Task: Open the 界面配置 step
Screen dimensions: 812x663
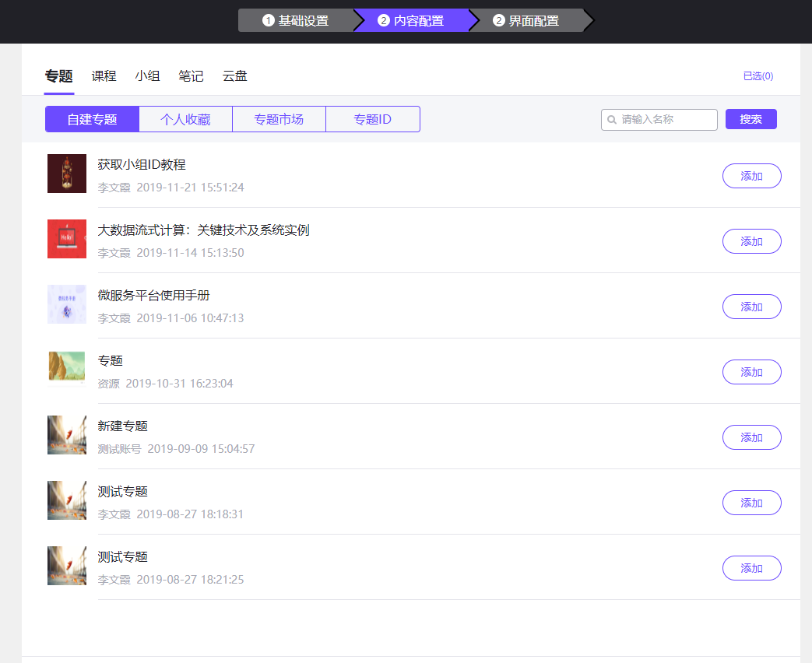Action: click(x=526, y=21)
